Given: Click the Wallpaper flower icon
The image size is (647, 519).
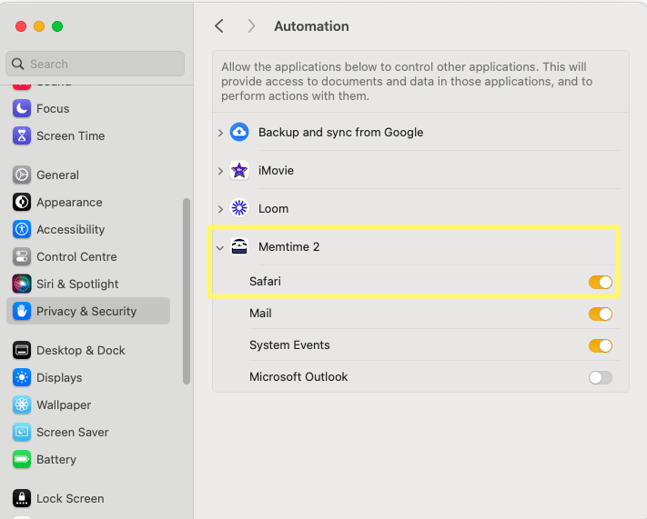Looking at the screenshot, I should pyautogui.click(x=21, y=405).
